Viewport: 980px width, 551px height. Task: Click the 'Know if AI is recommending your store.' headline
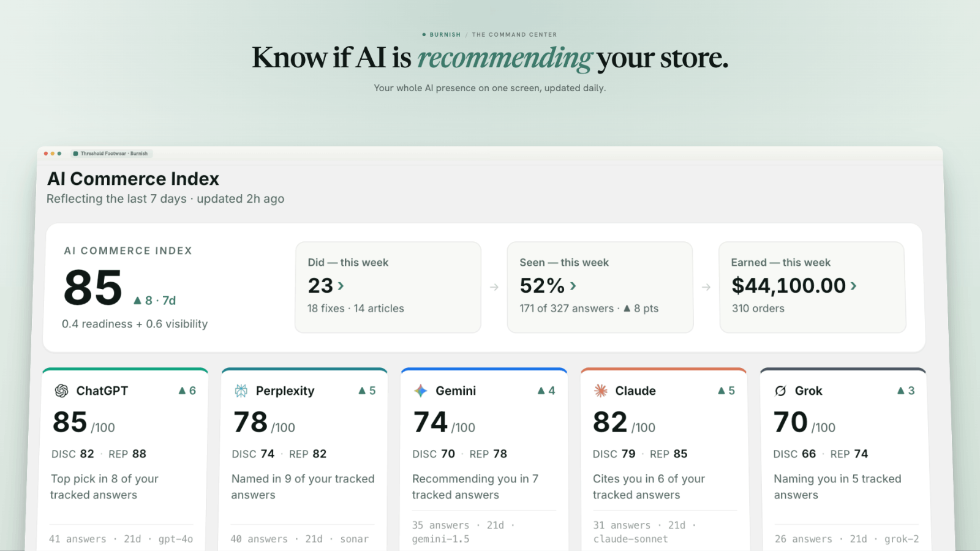point(490,58)
